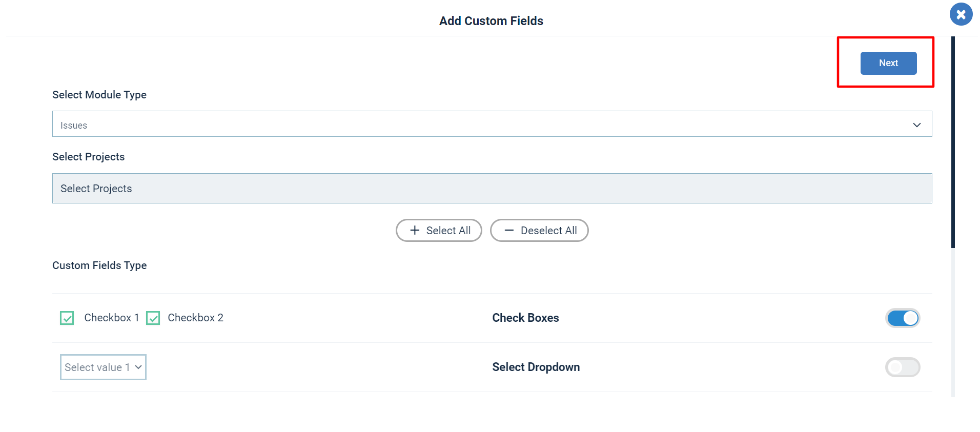The width and height of the screenshot is (980, 432).
Task: Click the Select Dropdown label
Action: click(536, 367)
